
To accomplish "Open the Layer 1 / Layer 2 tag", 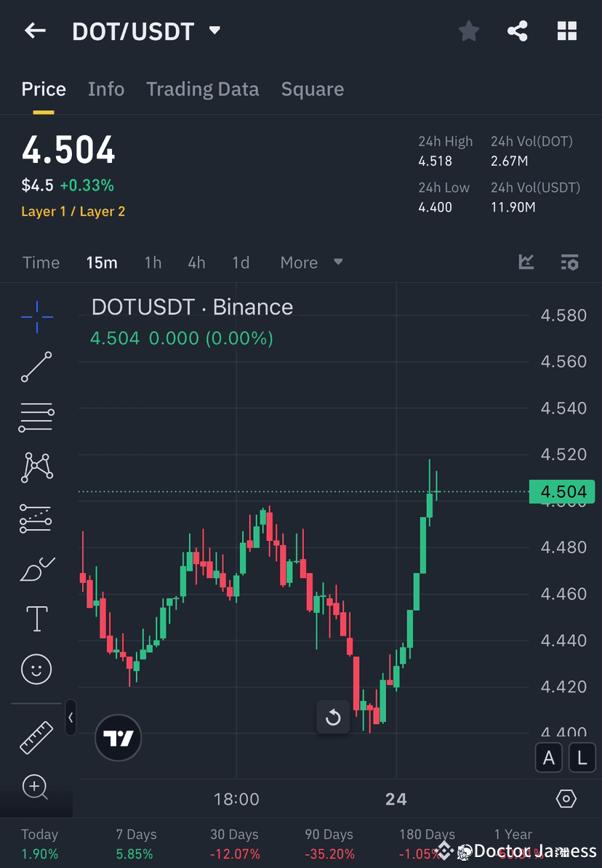I will [73, 212].
